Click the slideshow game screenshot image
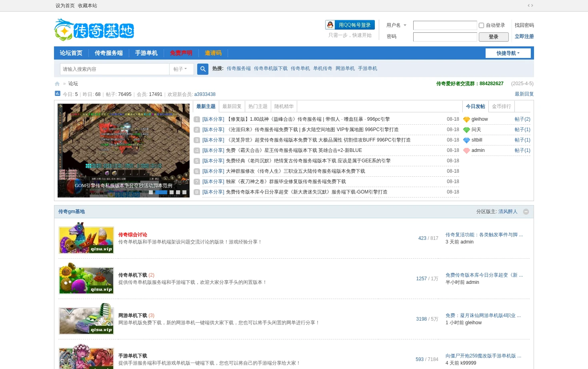This screenshot has width=588, height=369. 124,151
